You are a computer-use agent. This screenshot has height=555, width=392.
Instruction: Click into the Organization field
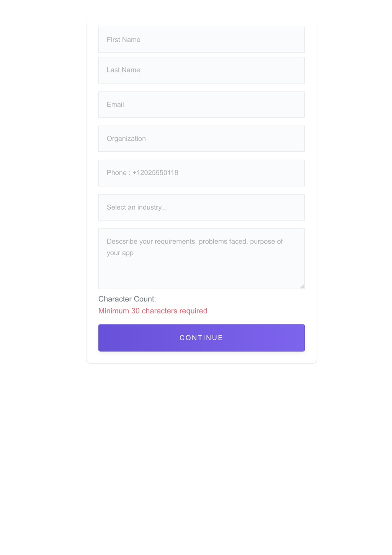(201, 139)
